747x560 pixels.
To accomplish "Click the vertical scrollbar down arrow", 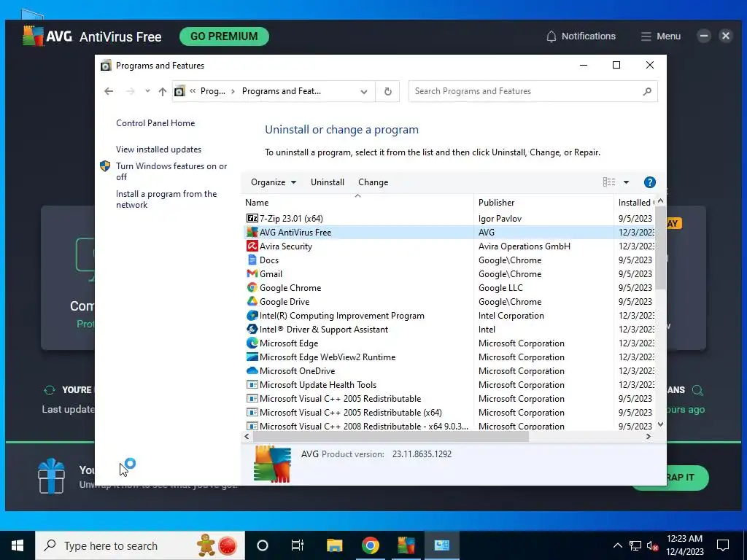I will point(660,424).
